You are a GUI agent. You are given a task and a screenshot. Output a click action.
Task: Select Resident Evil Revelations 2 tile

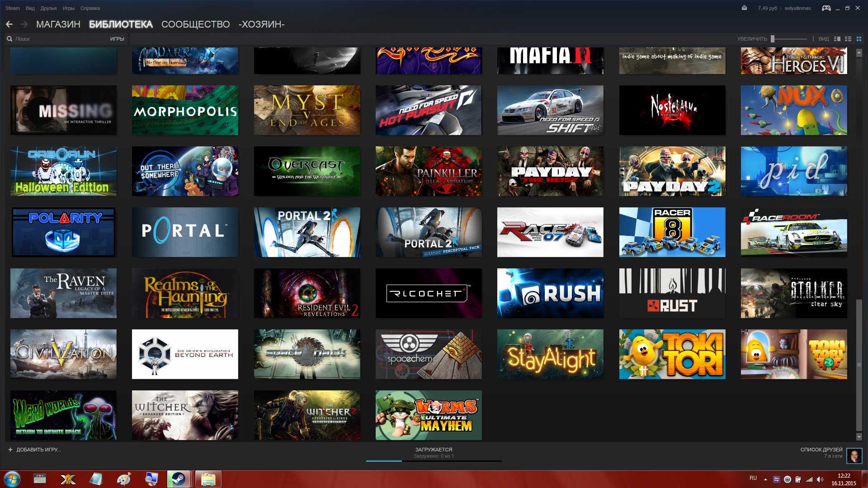pyautogui.click(x=307, y=293)
